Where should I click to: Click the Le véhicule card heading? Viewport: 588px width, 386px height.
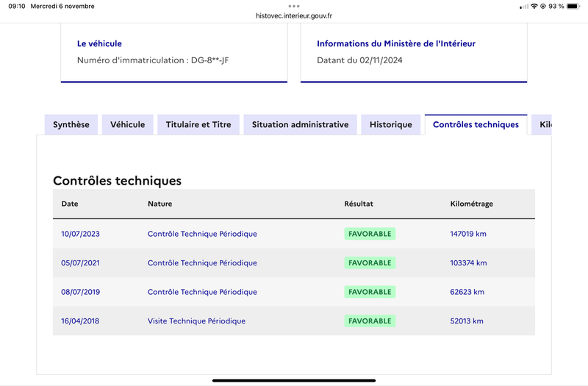99,43
